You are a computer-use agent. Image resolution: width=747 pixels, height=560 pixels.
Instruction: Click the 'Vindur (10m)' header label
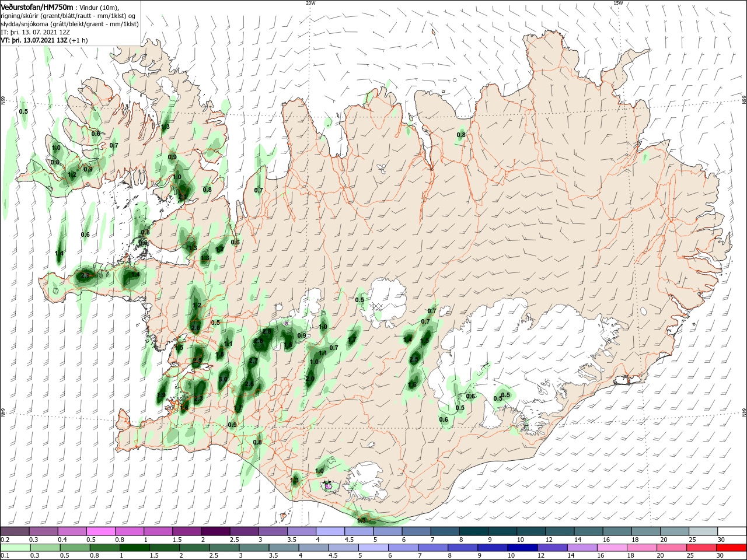100,7
